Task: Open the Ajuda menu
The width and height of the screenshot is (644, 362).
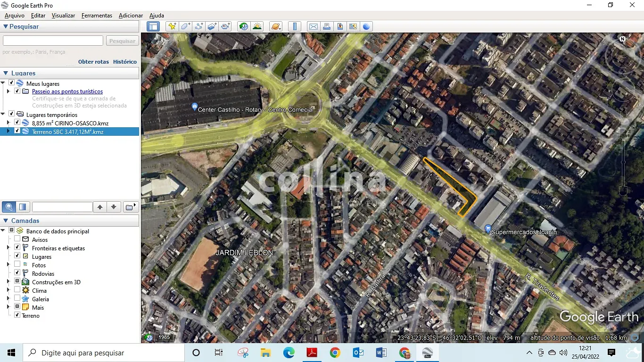Action: [157, 16]
